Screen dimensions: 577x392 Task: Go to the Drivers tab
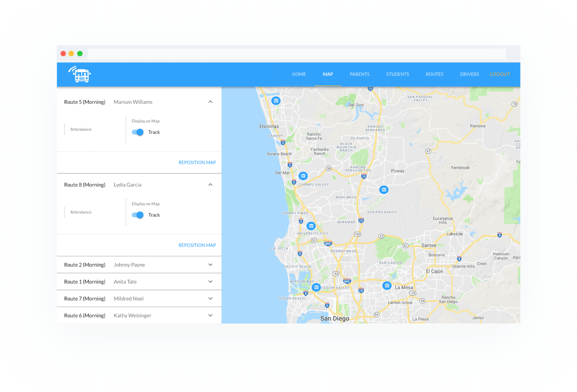click(x=469, y=74)
